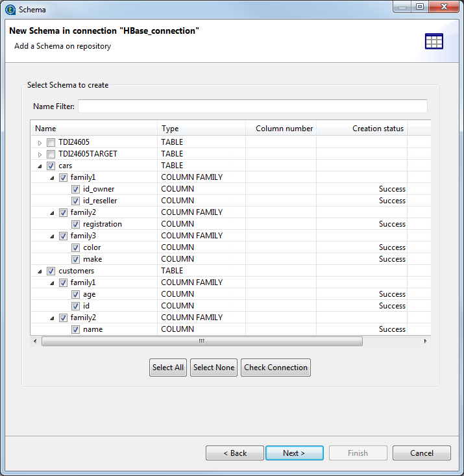The image size is (464, 476).
Task: Expand the TDI24605TARGET table node
Action: click(x=40, y=154)
